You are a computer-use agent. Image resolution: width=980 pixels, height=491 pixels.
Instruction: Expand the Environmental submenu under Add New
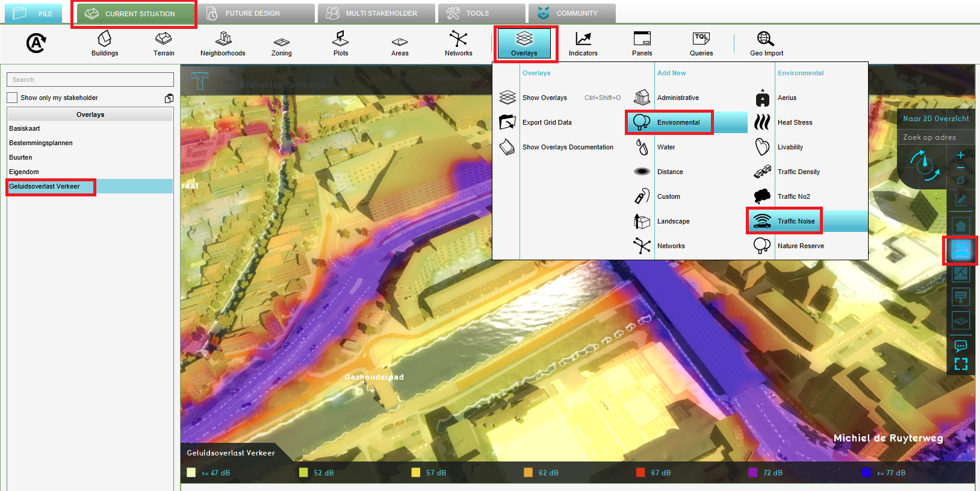(x=678, y=122)
